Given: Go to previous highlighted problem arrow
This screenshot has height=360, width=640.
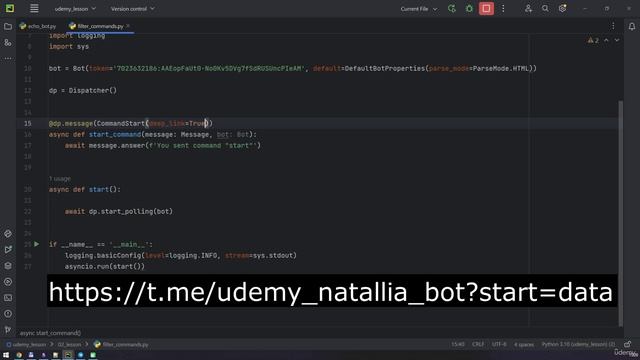Looking at the screenshot, I should click(x=606, y=40).
